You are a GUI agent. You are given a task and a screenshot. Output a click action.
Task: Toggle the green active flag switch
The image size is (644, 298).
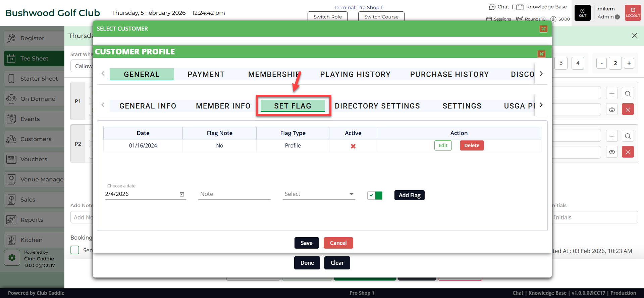pyautogui.click(x=375, y=195)
